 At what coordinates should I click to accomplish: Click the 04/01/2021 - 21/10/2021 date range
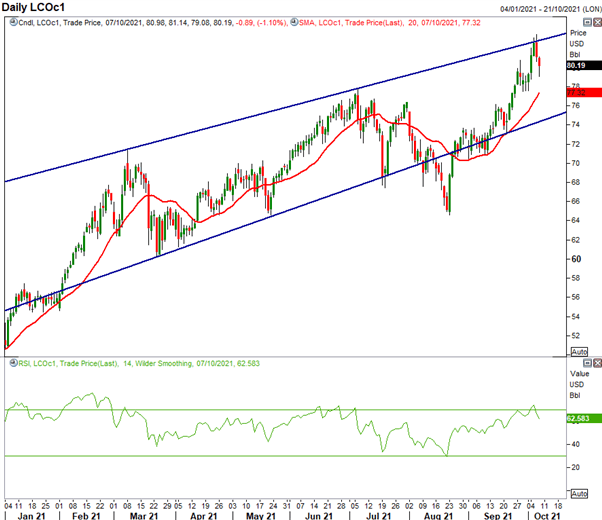(x=541, y=9)
